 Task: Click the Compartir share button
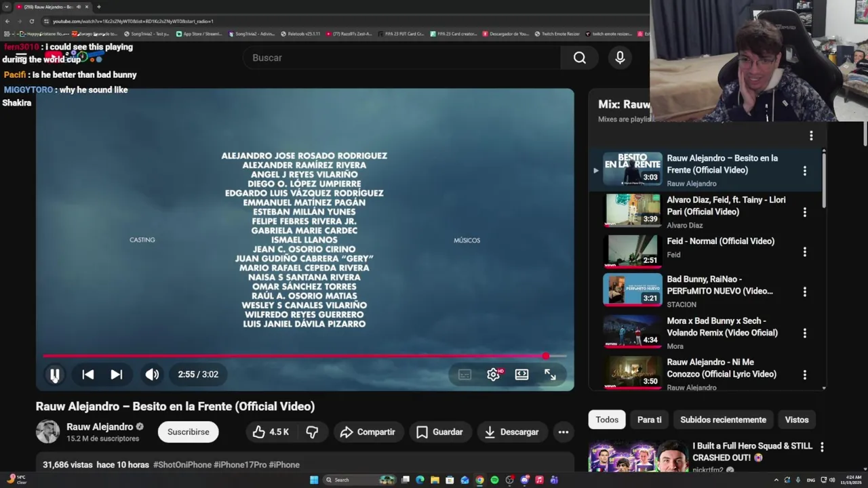pyautogui.click(x=368, y=432)
